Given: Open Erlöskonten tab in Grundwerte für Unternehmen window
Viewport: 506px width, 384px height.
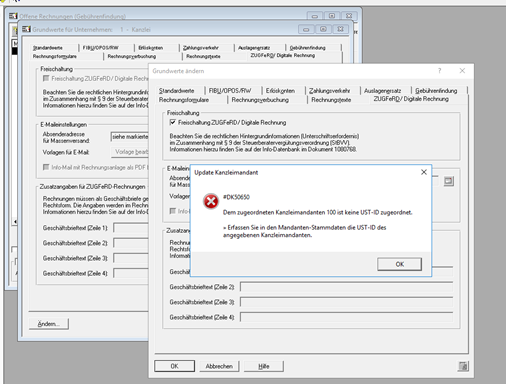Looking at the screenshot, I should [x=151, y=48].
